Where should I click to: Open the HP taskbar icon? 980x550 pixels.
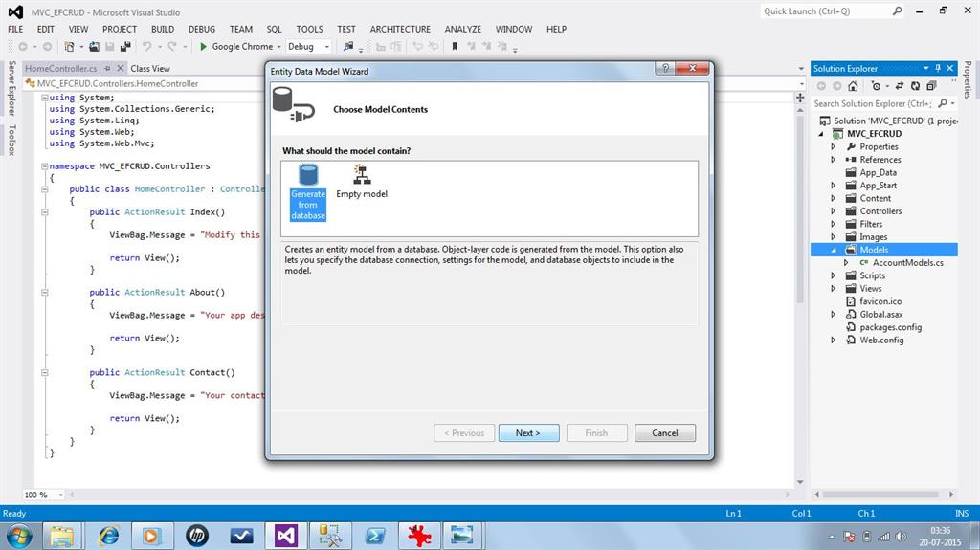point(197,537)
